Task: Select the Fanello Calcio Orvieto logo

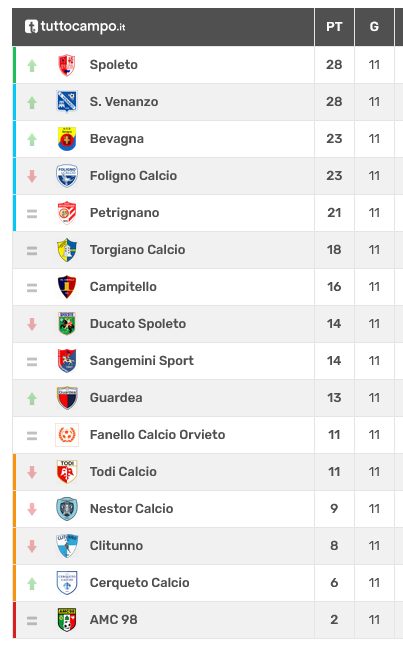Action: pos(67,435)
